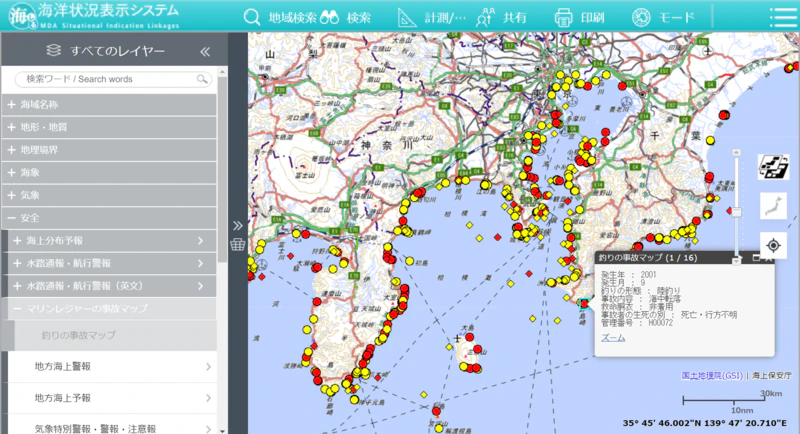Viewport: 800px width, 434px height.
Task: Collapse the layer panel with double chevron
Action: point(205,51)
